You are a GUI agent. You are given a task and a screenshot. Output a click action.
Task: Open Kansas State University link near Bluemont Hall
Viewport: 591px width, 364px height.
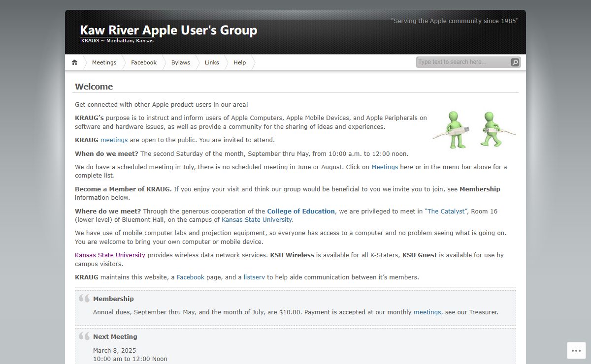click(257, 220)
